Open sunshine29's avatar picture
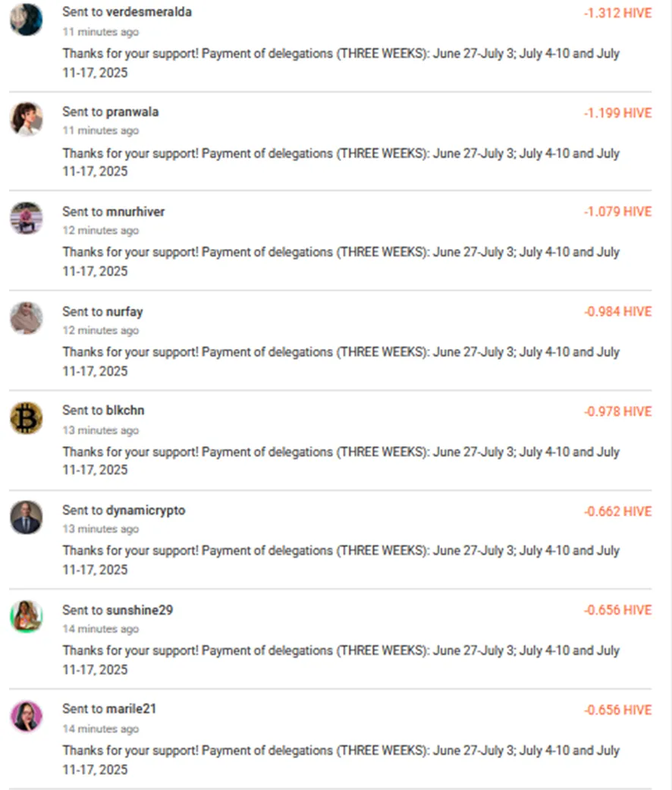This screenshot has height=790, width=672. click(x=27, y=617)
